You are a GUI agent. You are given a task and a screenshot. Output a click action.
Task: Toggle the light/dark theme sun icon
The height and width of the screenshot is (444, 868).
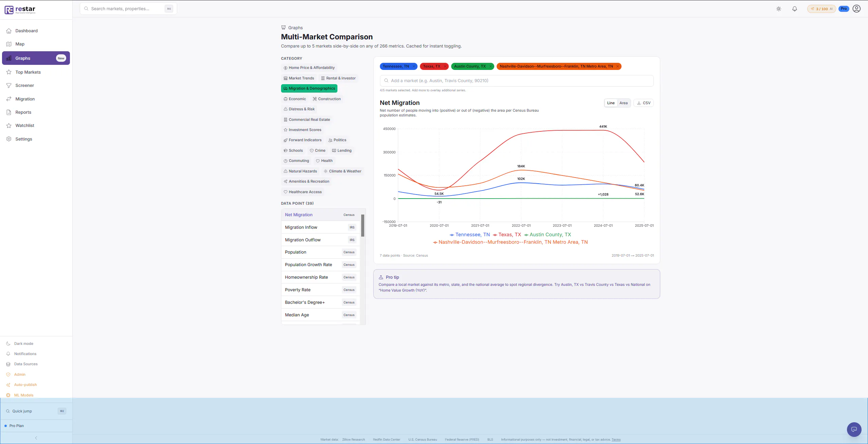point(779,9)
